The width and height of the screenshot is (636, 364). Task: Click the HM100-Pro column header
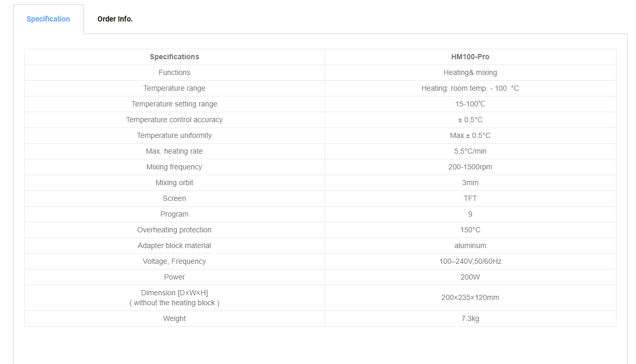(470, 57)
